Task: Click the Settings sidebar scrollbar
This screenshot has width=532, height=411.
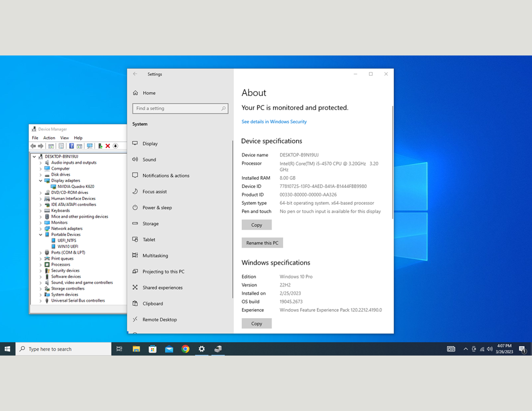Action: click(233, 219)
